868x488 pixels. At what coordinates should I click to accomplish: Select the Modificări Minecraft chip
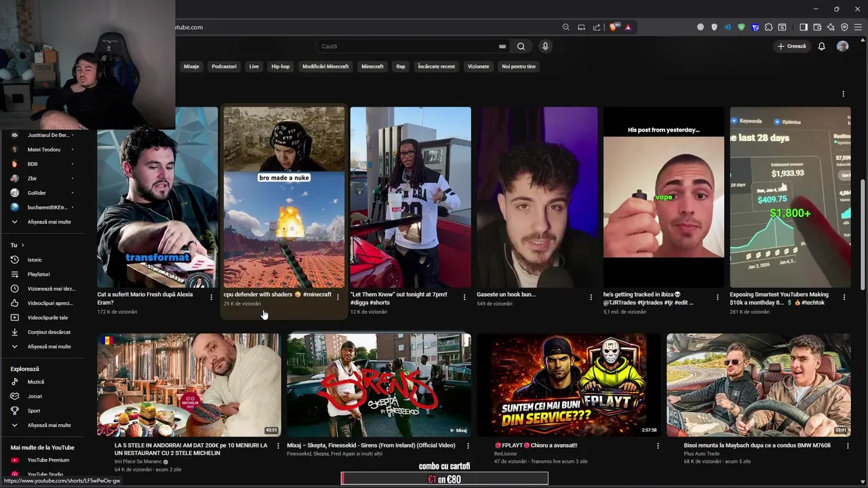[325, 66]
